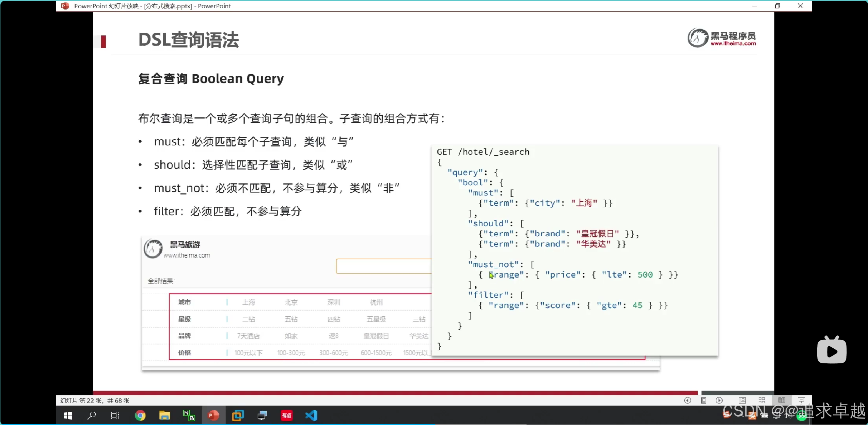Open Slide Sorter grid view icon

[762, 400]
